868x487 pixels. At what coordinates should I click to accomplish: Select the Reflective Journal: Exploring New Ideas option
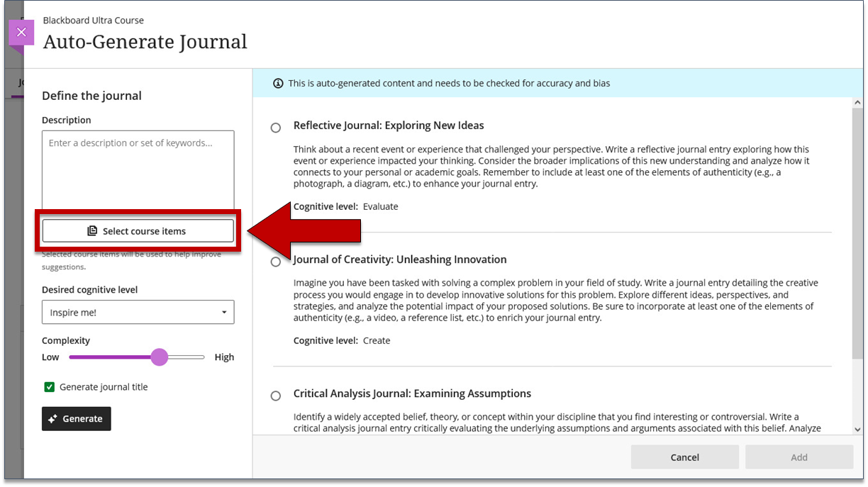tap(276, 128)
